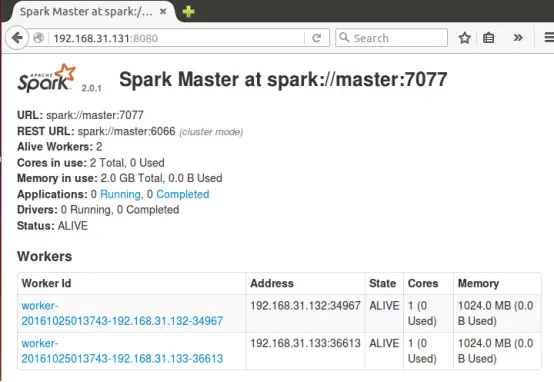Click the REST URL spark://master:6066 text
The width and height of the screenshot is (554, 382).
96,131
